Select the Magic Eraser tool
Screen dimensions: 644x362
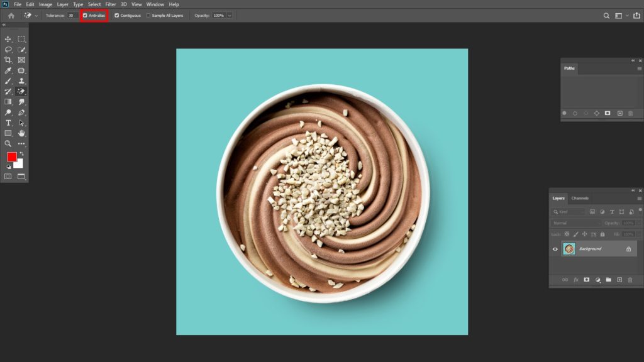(x=21, y=91)
